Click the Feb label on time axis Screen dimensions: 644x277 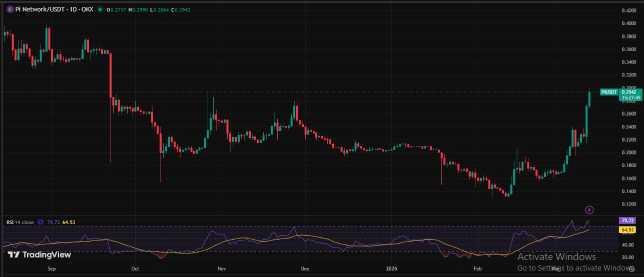tap(477, 268)
